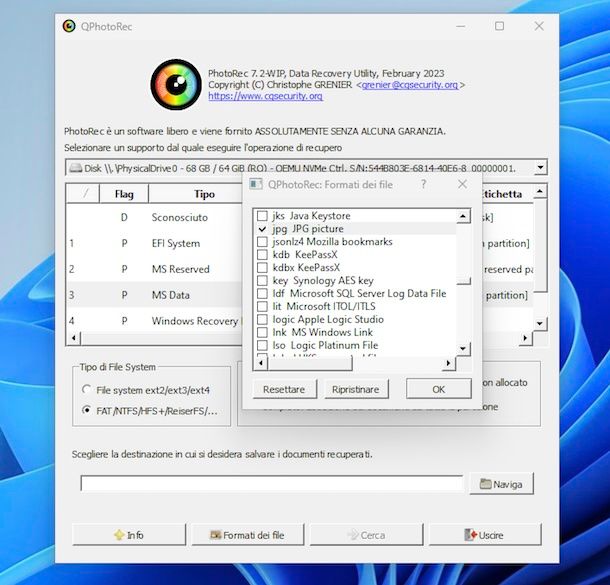Click the Uscire button

[x=485, y=535]
